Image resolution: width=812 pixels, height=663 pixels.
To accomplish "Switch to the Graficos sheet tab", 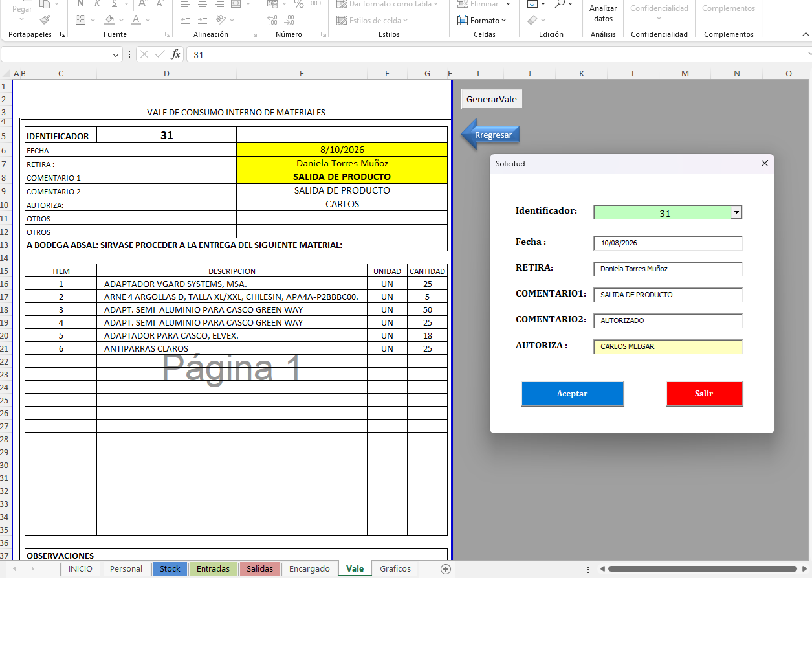I will click(x=395, y=569).
